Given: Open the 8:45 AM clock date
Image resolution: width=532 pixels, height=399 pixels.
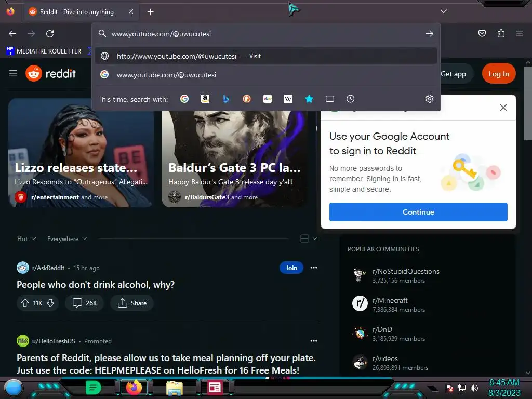Looking at the screenshot, I should click(504, 388).
